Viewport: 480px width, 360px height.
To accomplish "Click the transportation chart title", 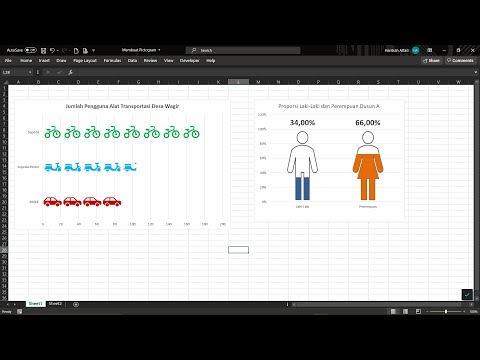I will [x=122, y=106].
